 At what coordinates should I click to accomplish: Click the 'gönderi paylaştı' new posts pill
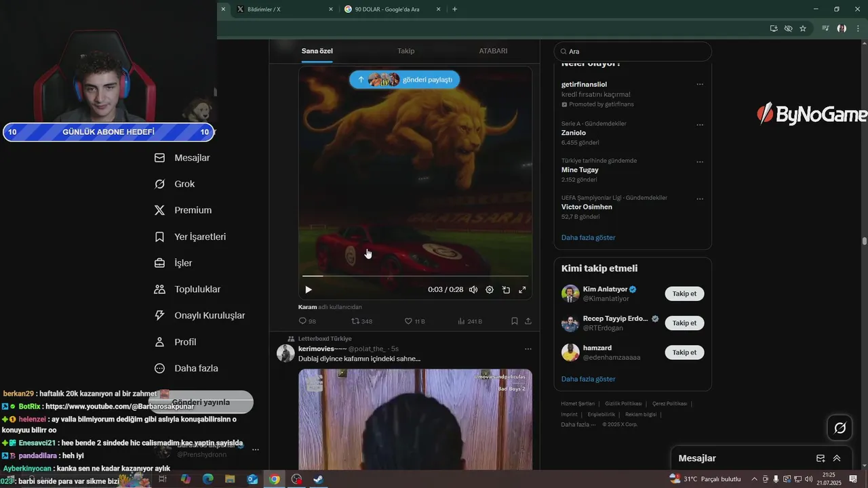[x=405, y=79]
